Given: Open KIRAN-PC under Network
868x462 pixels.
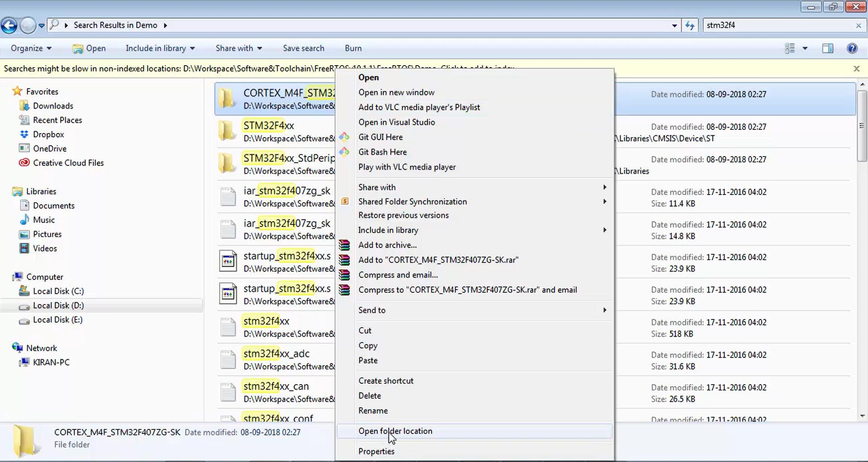Looking at the screenshot, I should 51,362.
